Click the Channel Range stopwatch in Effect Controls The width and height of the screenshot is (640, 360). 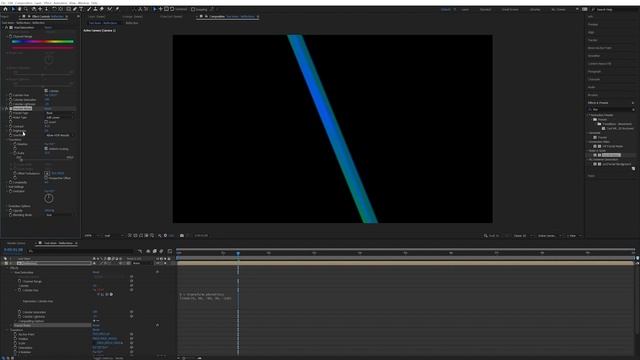click(10, 36)
